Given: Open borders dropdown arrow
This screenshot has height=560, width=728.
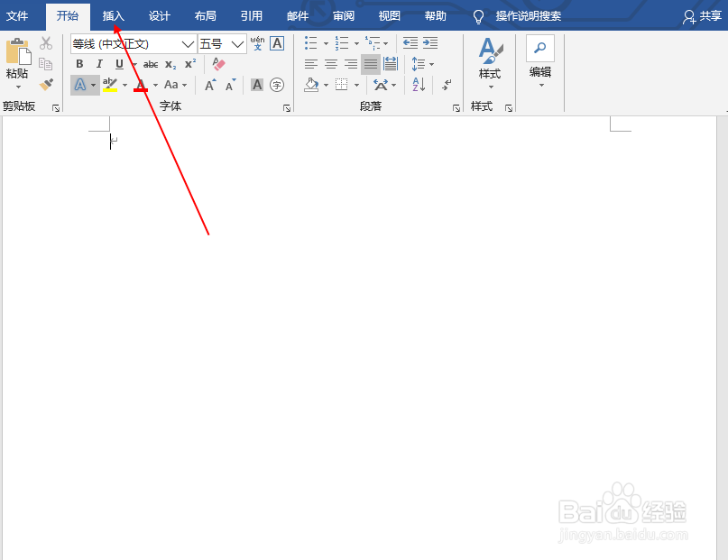Looking at the screenshot, I should pos(356,85).
